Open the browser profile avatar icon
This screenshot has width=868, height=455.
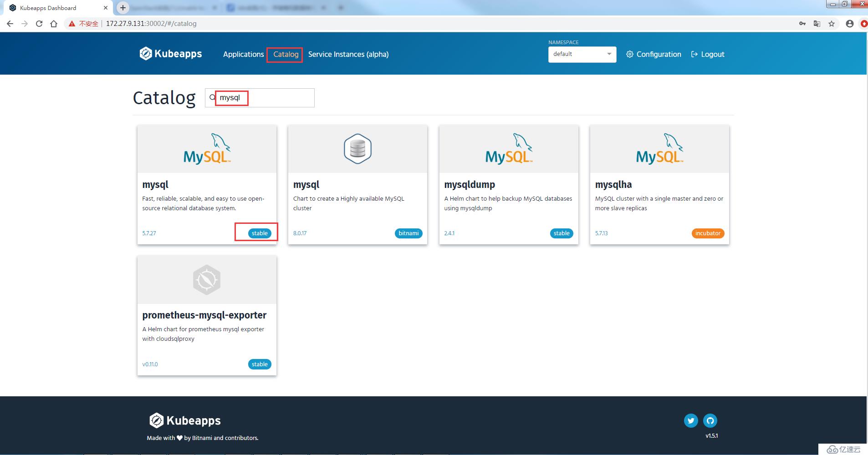point(849,24)
